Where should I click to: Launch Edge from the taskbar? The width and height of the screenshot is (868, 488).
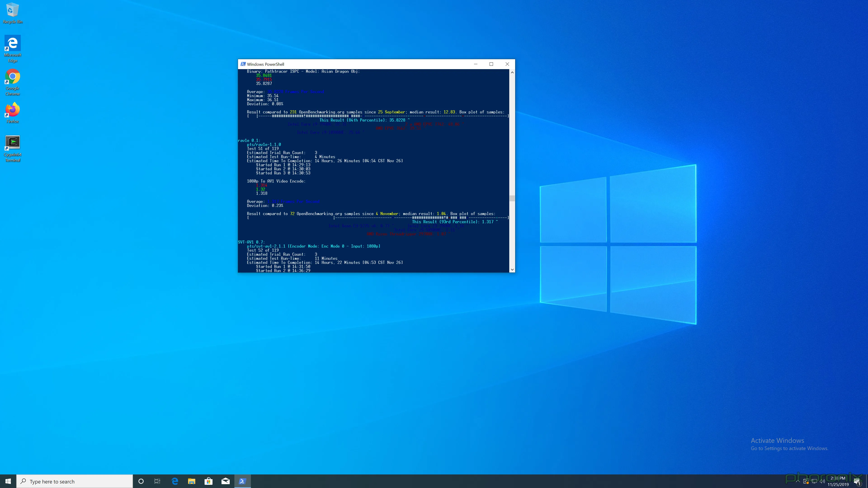click(175, 481)
